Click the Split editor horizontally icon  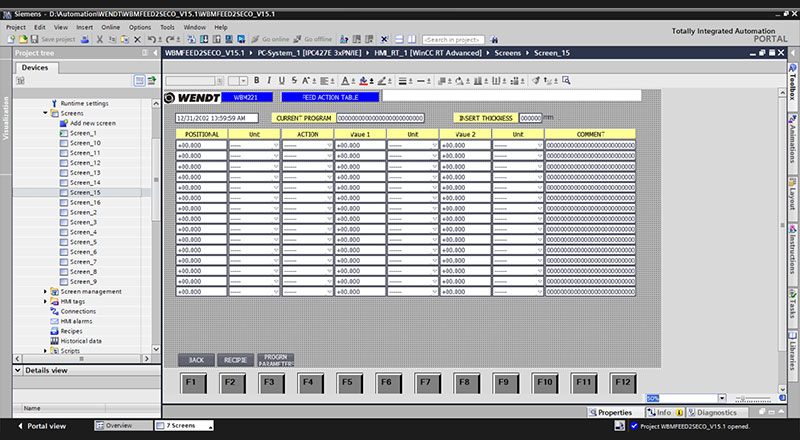399,39
